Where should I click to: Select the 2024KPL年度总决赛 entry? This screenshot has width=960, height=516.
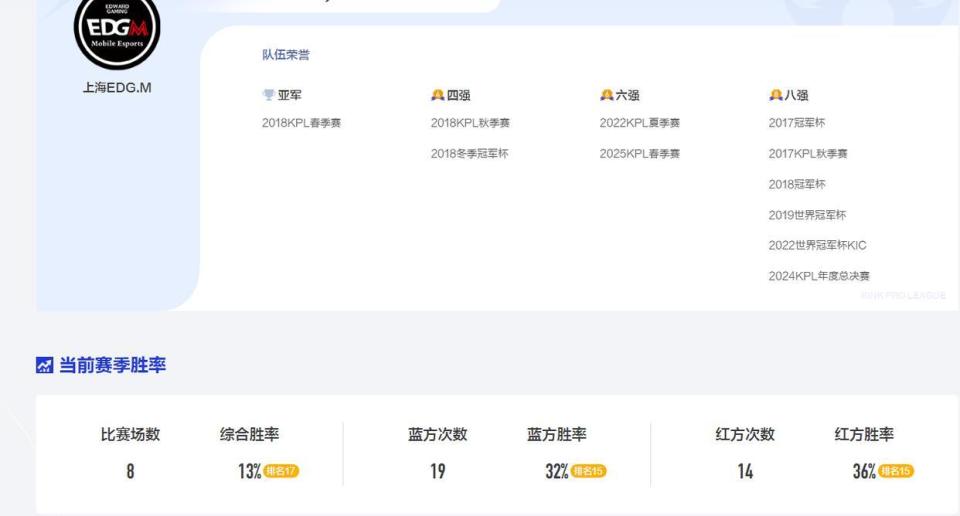click(x=818, y=276)
